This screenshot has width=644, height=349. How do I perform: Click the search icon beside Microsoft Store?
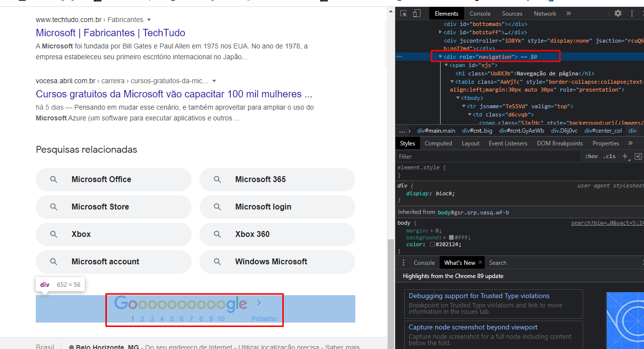(x=54, y=207)
